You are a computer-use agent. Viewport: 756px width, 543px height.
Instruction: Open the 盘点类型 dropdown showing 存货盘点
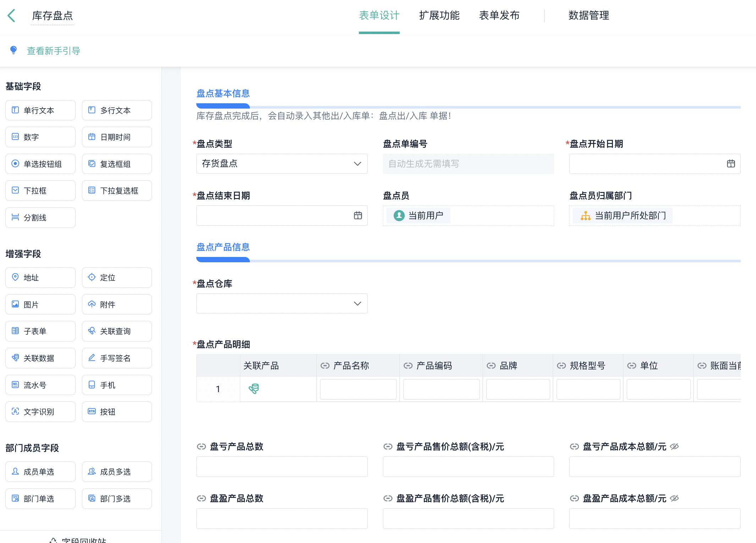(x=281, y=164)
